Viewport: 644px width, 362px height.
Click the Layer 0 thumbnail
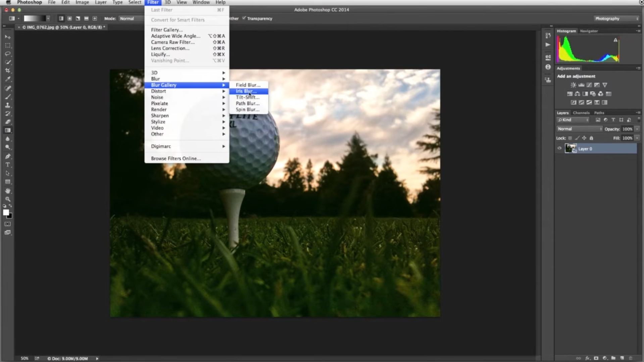570,148
